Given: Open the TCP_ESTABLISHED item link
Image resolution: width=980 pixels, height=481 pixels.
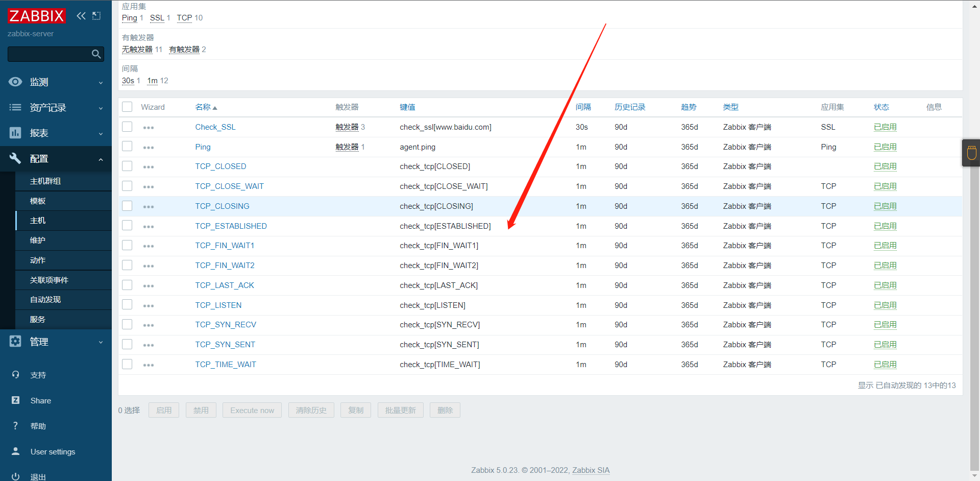Looking at the screenshot, I should click(231, 226).
